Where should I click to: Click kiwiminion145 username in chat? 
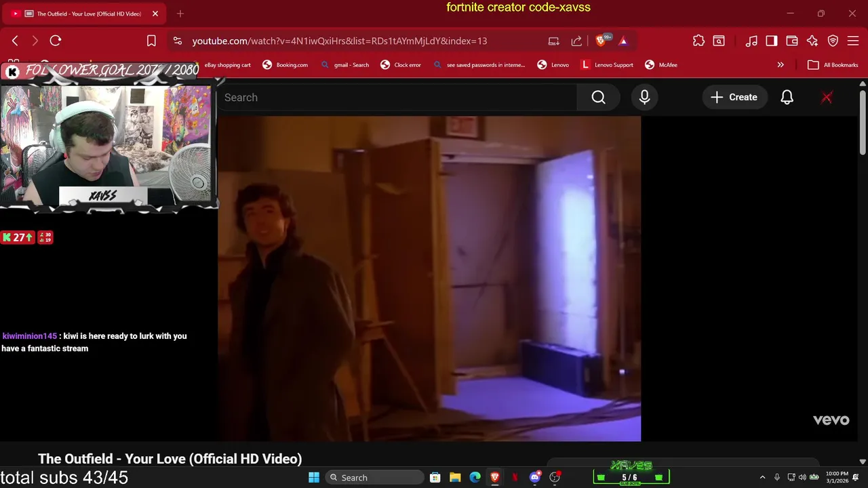point(29,336)
